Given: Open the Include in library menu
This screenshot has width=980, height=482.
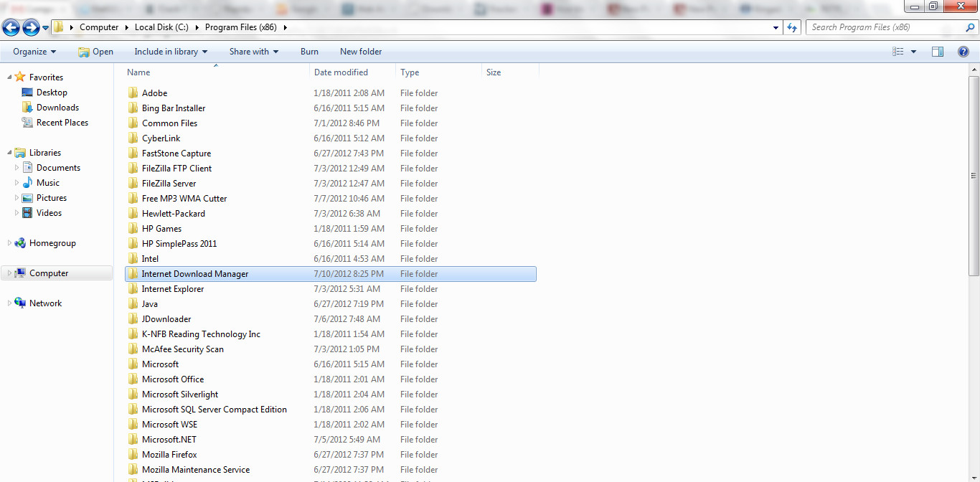Looking at the screenshot, I should click(x=171, y=52).
